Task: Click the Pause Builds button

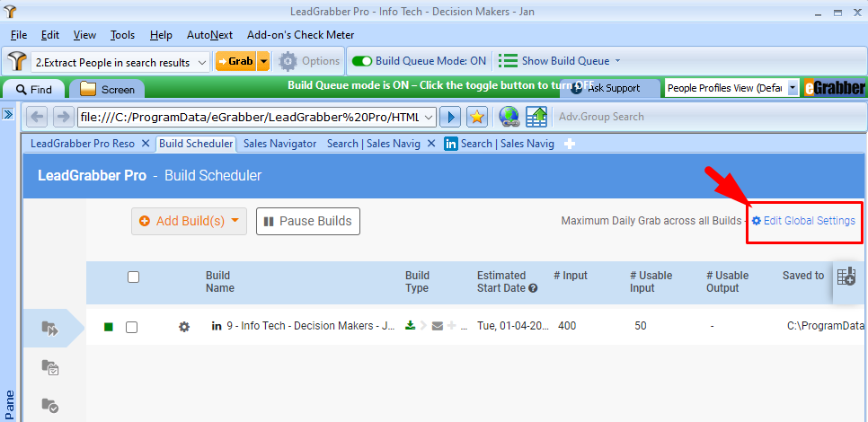Action: [x=308, y=221]
